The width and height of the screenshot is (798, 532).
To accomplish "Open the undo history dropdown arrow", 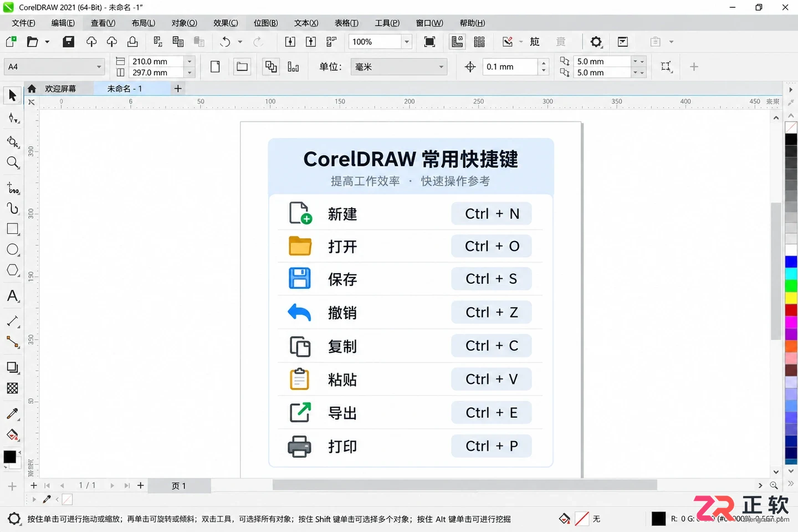I will pos(240,42).
